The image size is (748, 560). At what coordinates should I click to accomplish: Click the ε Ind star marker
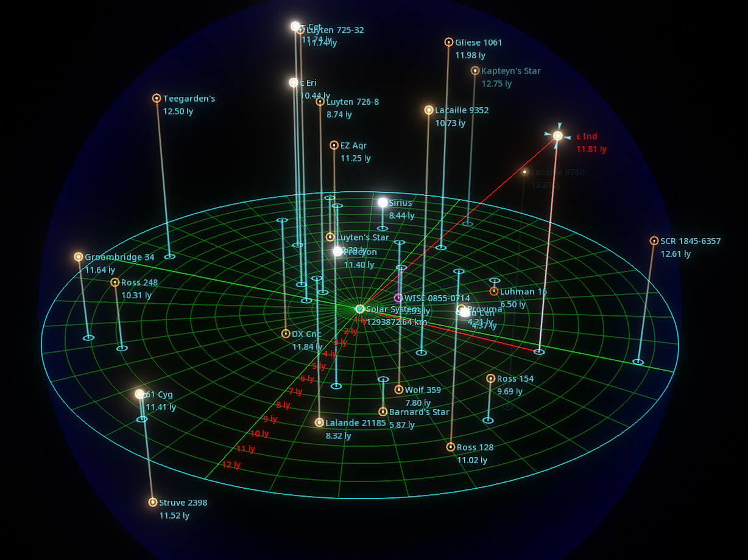click(558, 136)
